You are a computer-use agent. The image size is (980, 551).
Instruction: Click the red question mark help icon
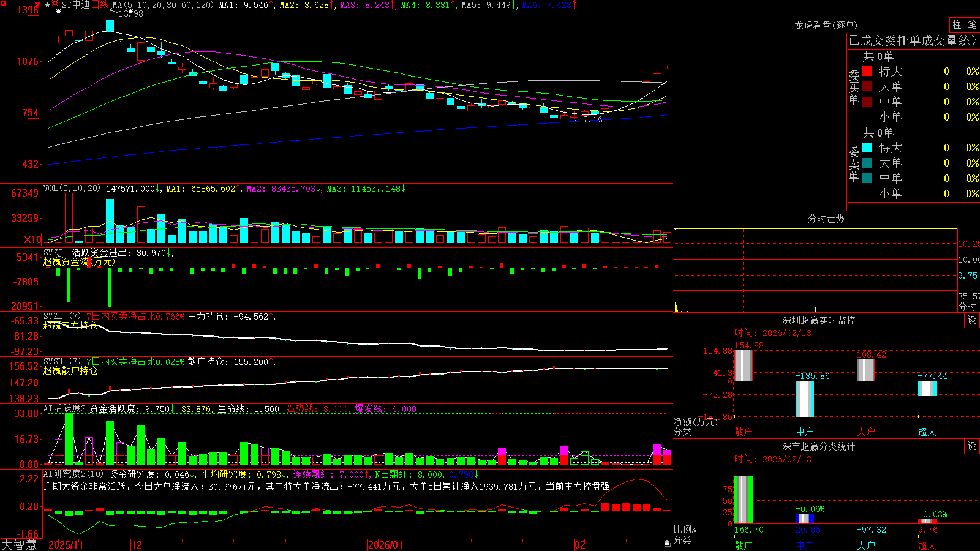point(37,4)
